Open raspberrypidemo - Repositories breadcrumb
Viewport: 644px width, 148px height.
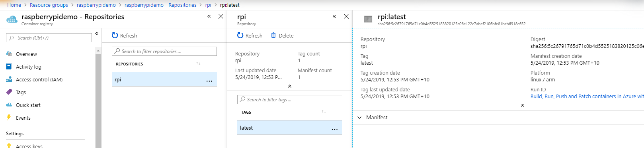(x=160, y=5)
